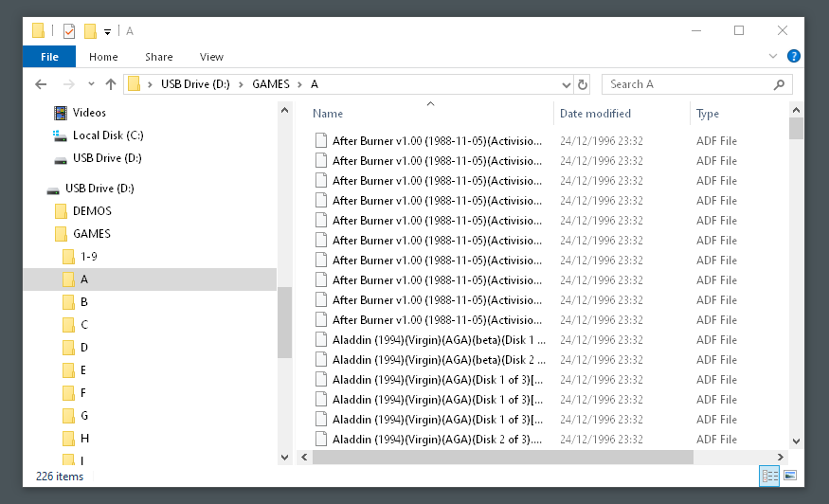Click the New Folder icon in quick access toolbar
This screenshot has width=829, height=504.
pos(90,31)
